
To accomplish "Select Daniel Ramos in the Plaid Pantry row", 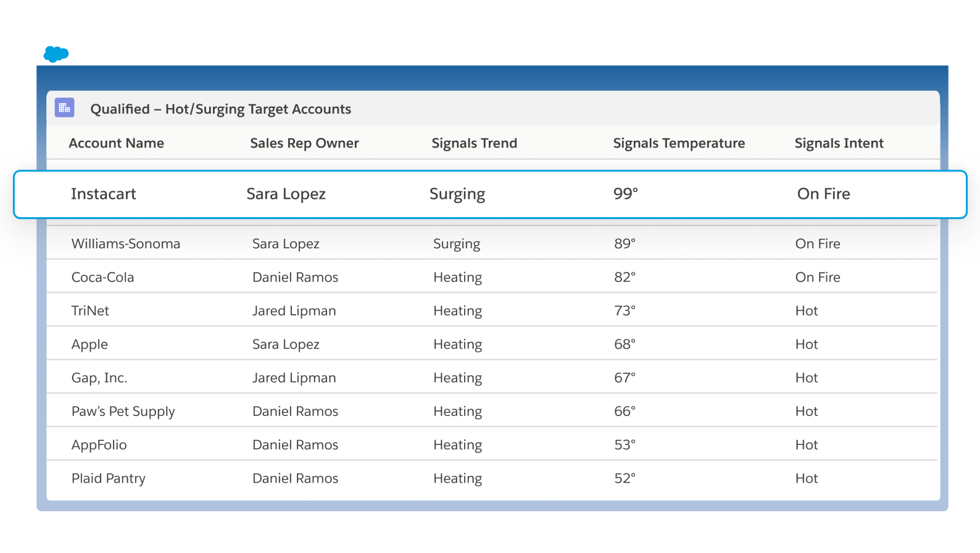I will click(x=296, y=478).
